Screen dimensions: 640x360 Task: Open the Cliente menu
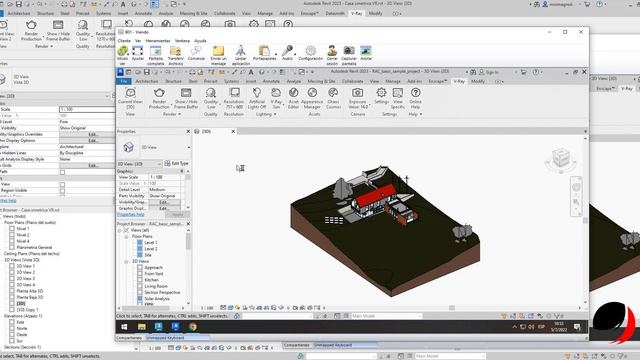point(124,41)
